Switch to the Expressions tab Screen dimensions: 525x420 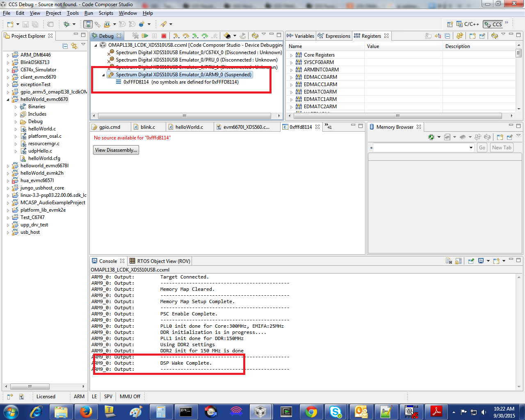tap(334, 36)
